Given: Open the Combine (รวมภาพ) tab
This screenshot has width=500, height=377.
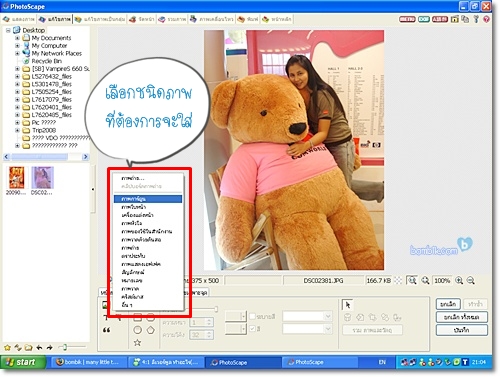Looking at the screenshot, I should [172, 19].
